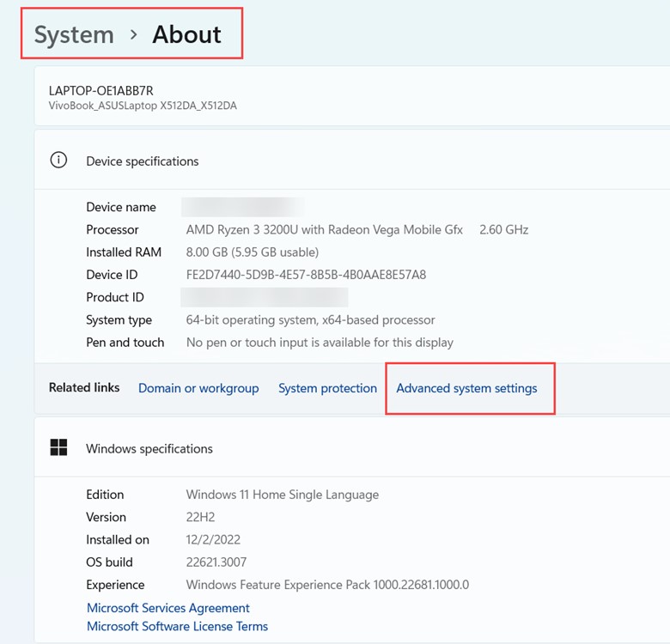Select the AMD Ryzen 3 3200U processor value
This screenshot has width=670, height=644.
pos(325,230)
